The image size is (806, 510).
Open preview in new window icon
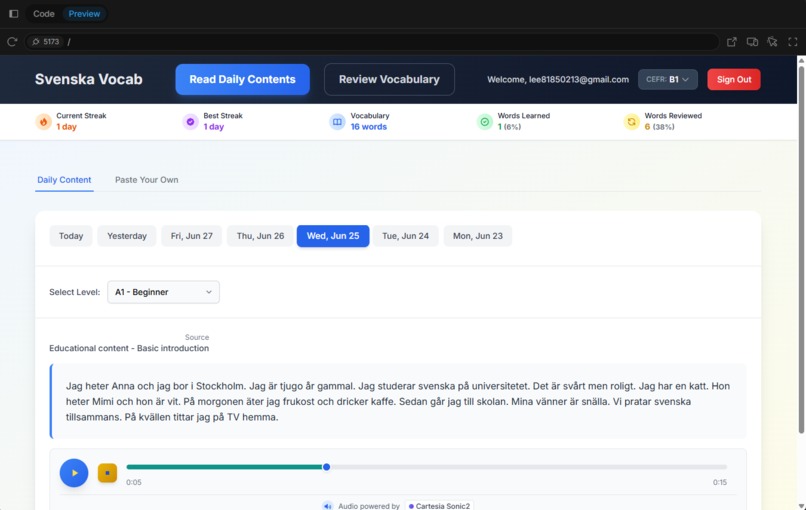click(x=732, y=42)
